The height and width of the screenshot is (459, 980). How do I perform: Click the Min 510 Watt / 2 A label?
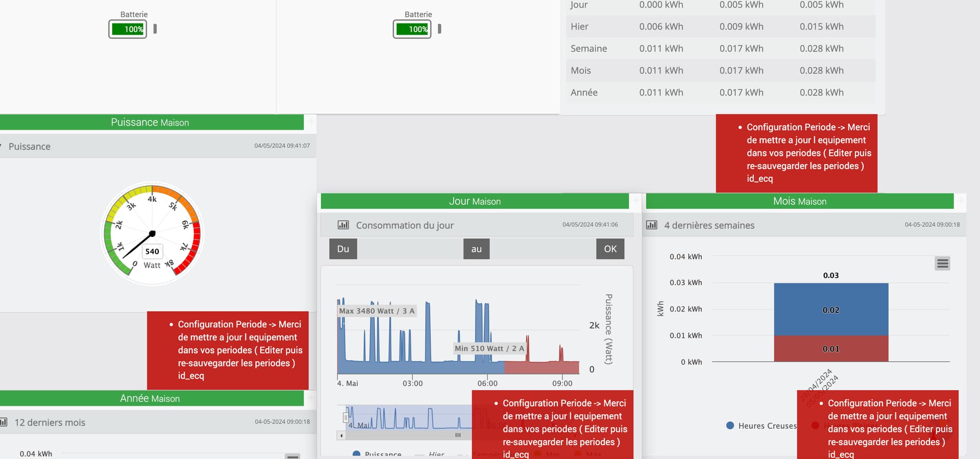(x=489, y=348)
